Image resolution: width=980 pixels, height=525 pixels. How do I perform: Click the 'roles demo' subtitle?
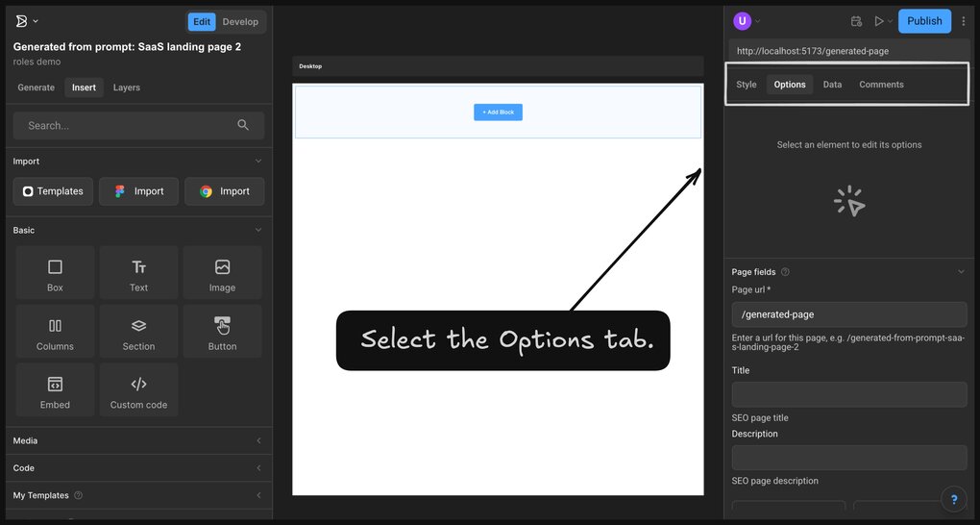(x=37, y=62)
